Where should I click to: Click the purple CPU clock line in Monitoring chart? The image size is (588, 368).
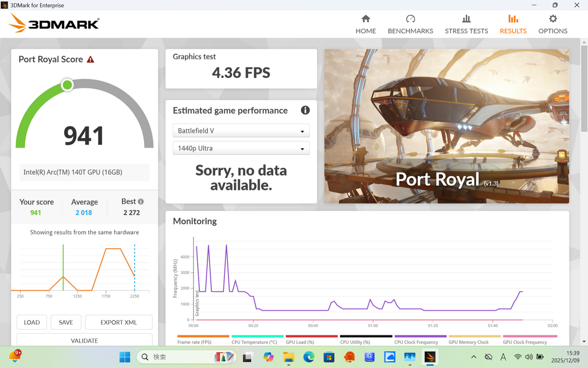pyautogui.click(x=294, y=310)
